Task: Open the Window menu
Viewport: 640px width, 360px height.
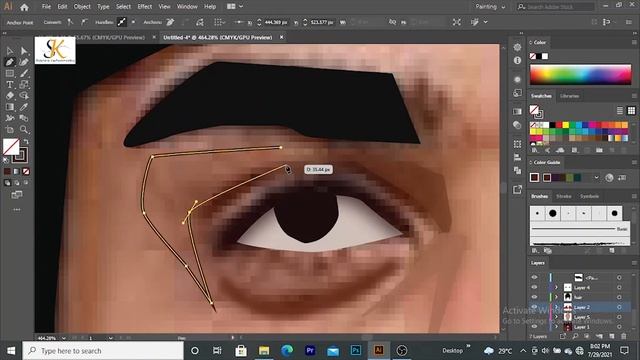Action: (187, 7)
